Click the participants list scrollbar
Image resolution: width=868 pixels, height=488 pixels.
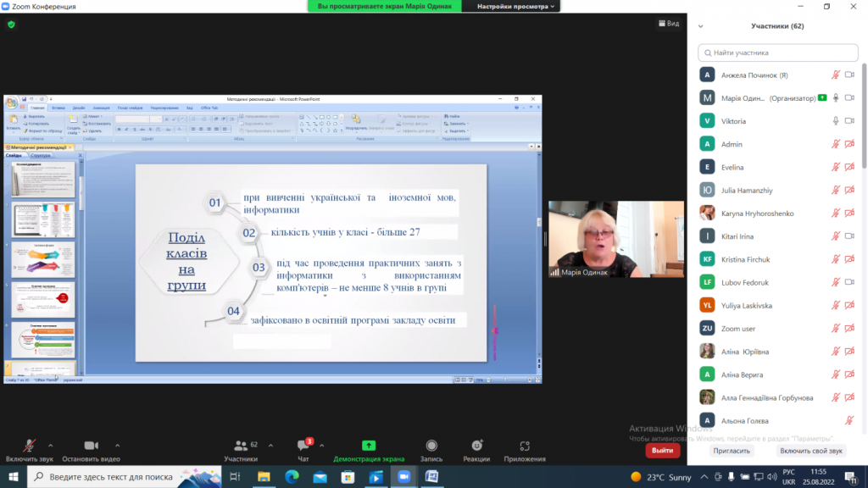864,116
